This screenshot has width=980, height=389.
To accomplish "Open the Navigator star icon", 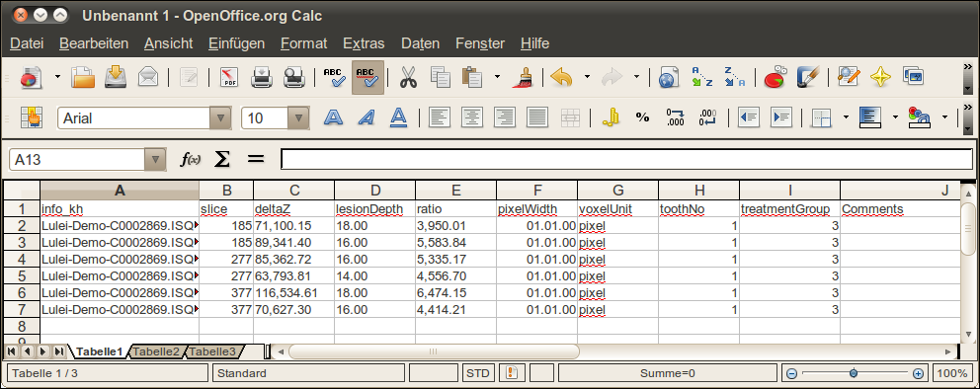I will coord(881,77).
